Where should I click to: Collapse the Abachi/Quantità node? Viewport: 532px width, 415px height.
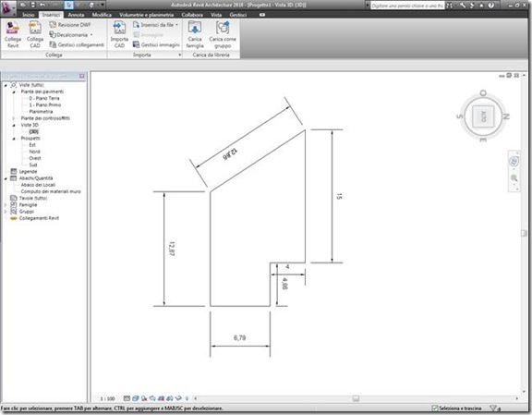tap(6, 178)
